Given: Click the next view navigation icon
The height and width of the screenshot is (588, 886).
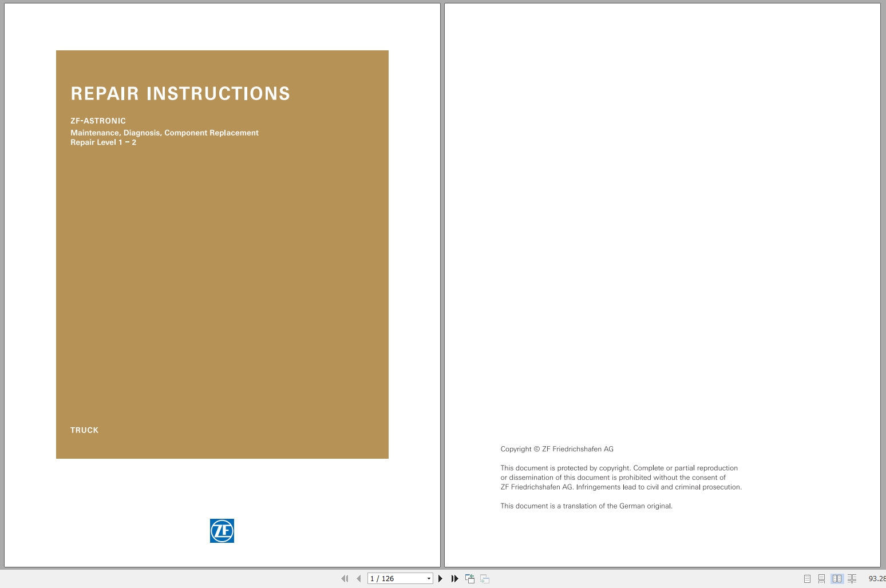Looking at the screenshot, I should 485,579.
